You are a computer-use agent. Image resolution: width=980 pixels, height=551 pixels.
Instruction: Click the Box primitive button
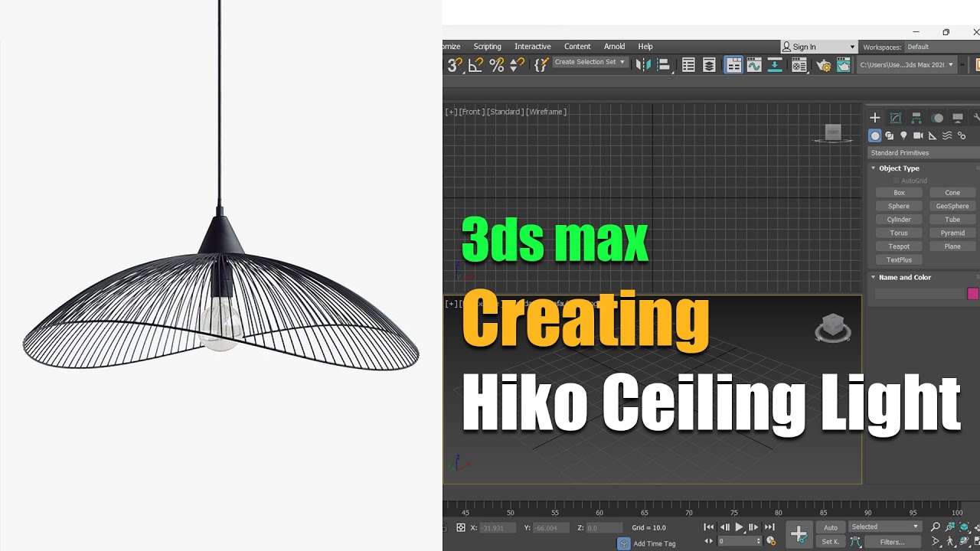click(899, 193)
